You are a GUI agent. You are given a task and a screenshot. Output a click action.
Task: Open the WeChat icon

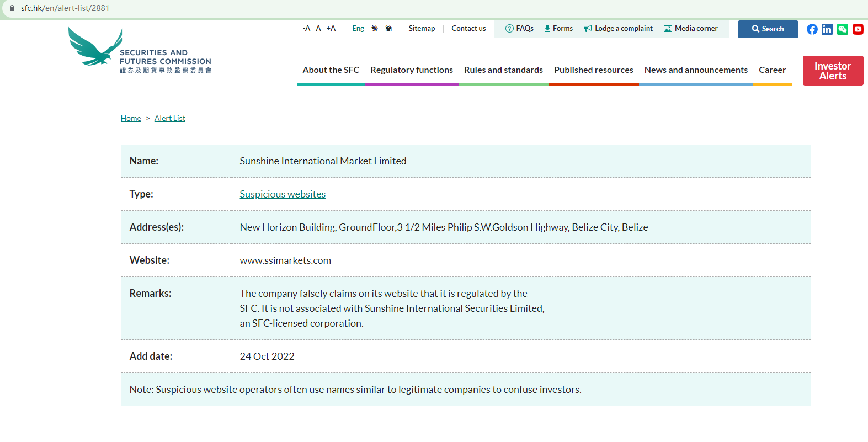(842, 29)
